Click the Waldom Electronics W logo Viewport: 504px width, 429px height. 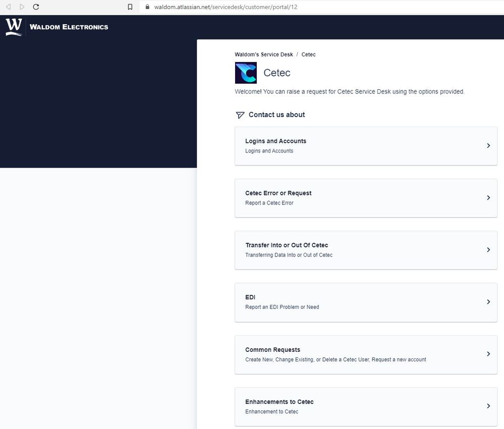tap(13, 26)
